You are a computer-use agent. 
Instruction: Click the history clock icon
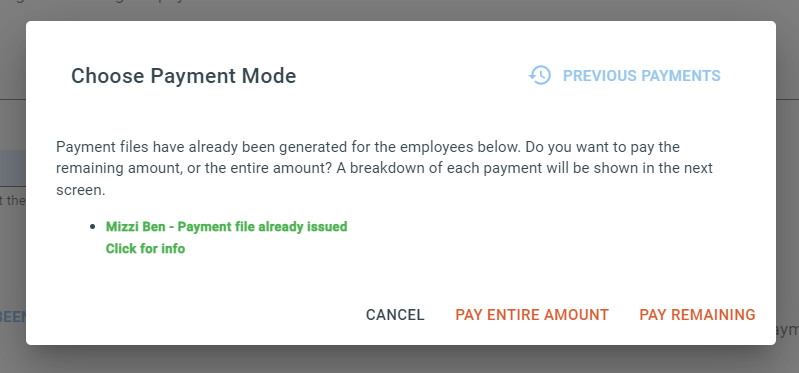pyautogui.click(x=540, y=75)
